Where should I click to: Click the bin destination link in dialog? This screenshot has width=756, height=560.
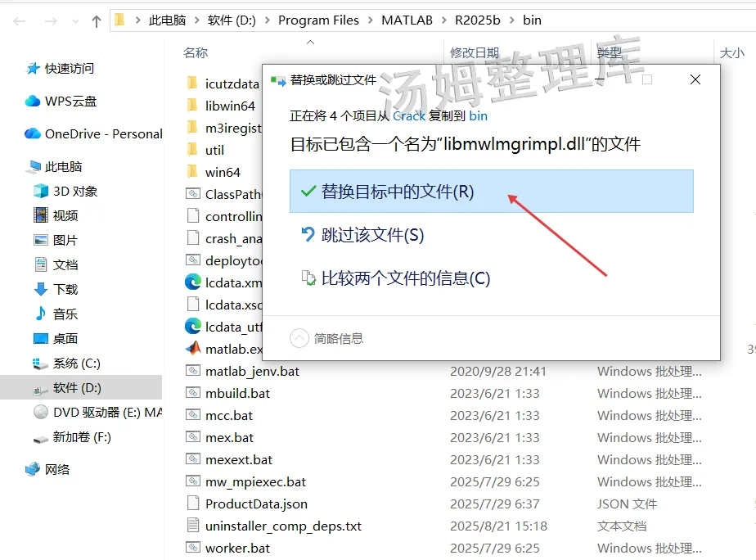[x=479, y=116]
